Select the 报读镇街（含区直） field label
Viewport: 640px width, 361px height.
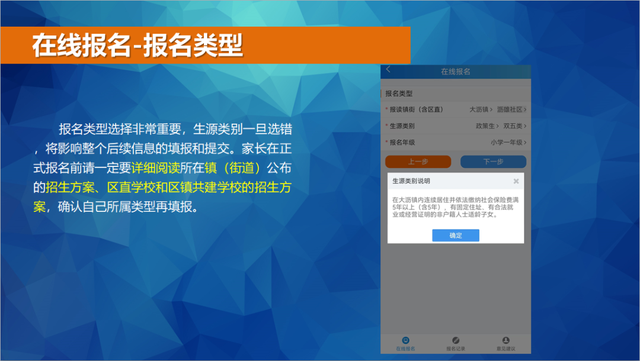click(x=416, y=109)
